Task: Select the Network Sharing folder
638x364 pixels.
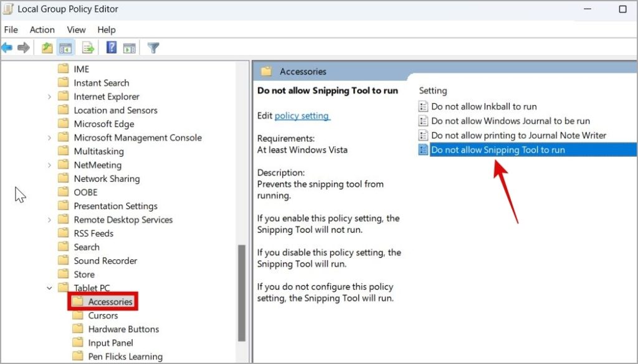Action: coord(107,179)
